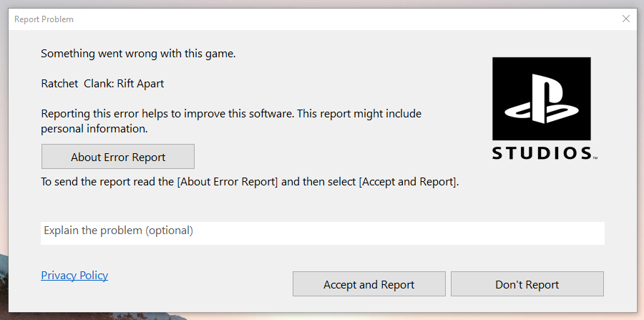Click the 'Reporting this error helps' paragraph

[x=231, y=121]
